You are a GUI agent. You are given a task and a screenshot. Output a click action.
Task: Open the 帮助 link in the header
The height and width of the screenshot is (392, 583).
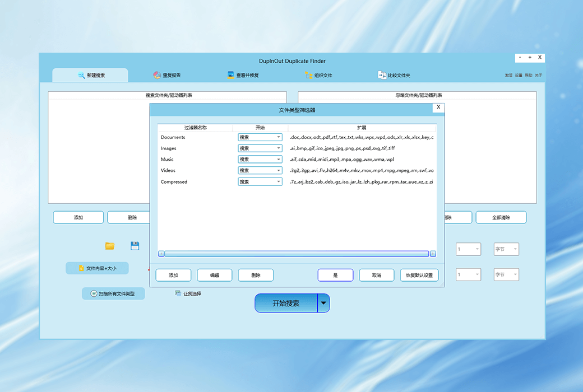point(528,76)
